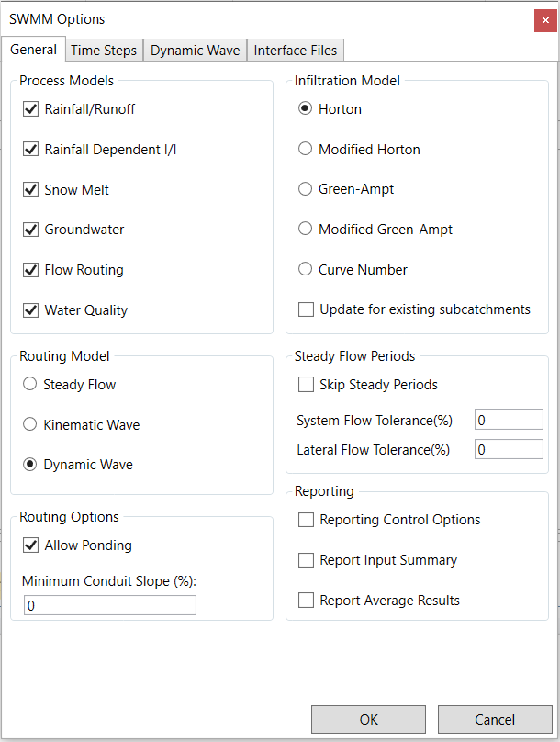Click Minimum Conduit Slope input box
Viewport: 560px width, 742px height.
pyautogui.click(x=110, y=605)
